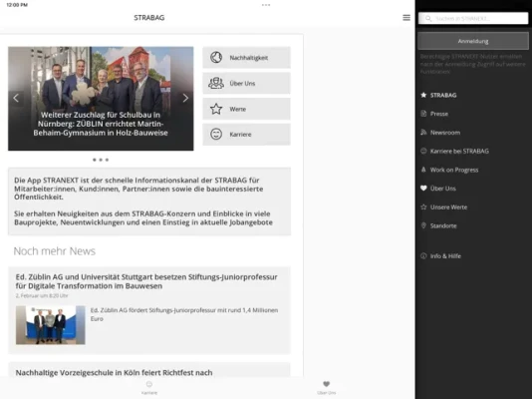This screenshot has height=399, width=532.
Task: Click the Über Uns heart icon in sidebar
Action: (x=423, y=189)
